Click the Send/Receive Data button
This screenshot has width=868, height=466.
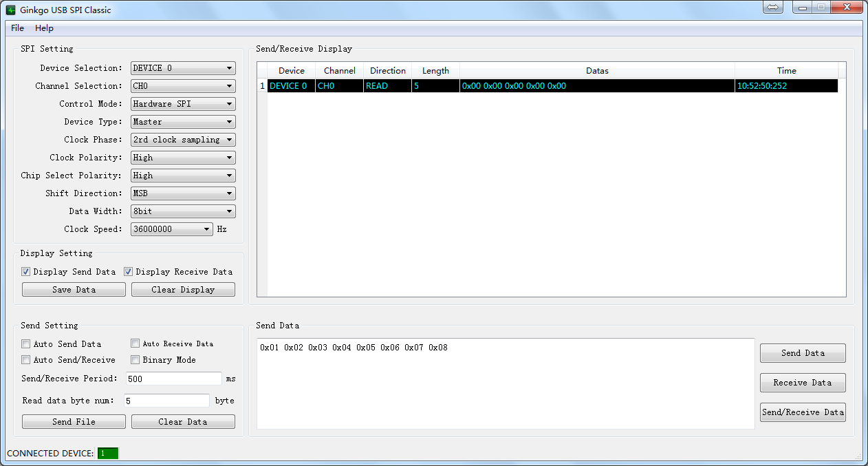(x=803, y=412)
